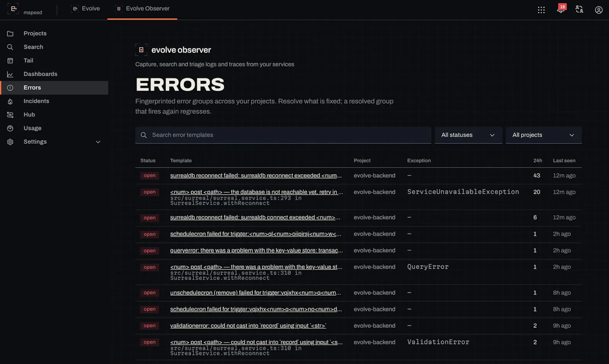Click the evolve observer heading logo icon

pyautogui.click(x=141, y=50)
